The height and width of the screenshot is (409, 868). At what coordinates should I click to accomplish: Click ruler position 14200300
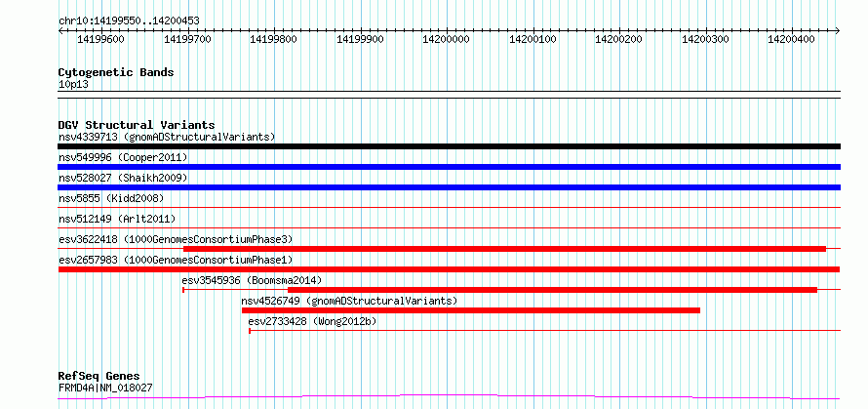pos(705,39)
